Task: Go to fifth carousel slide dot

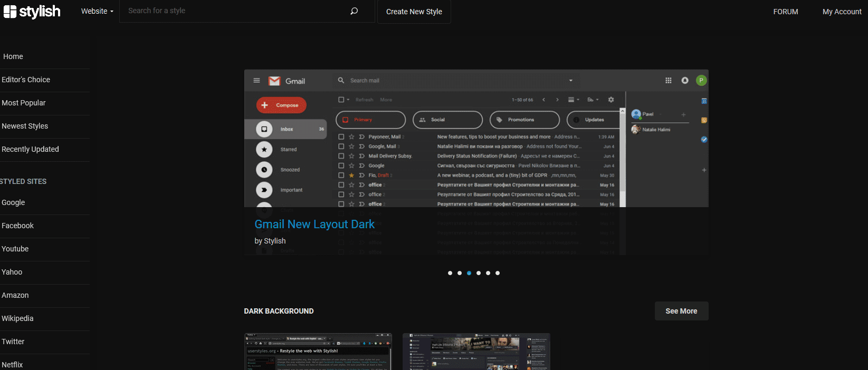Action: point(488,273)
